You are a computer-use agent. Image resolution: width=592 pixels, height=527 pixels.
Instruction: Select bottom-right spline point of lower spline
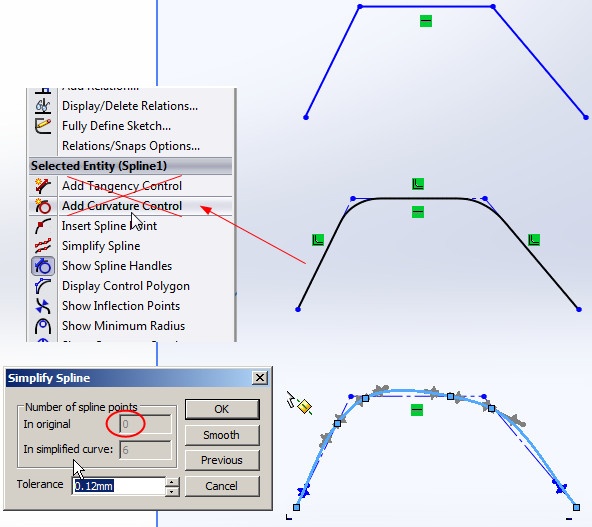tap(577, 507)
